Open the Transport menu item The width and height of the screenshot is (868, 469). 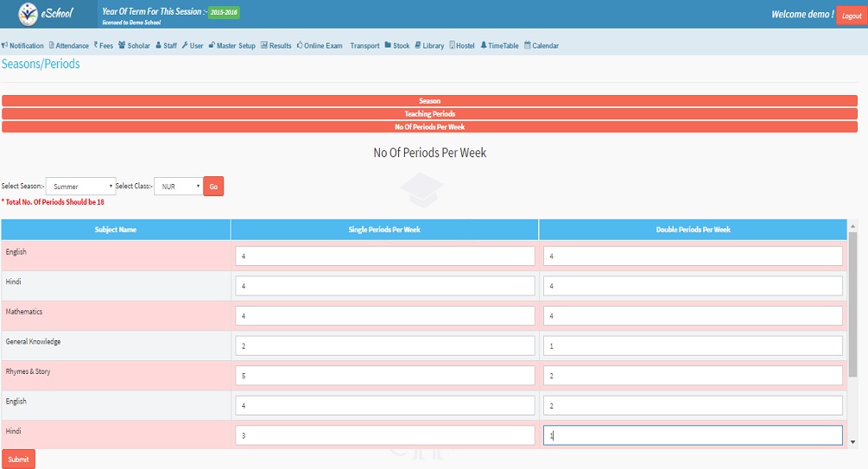[x=364, y=46]
